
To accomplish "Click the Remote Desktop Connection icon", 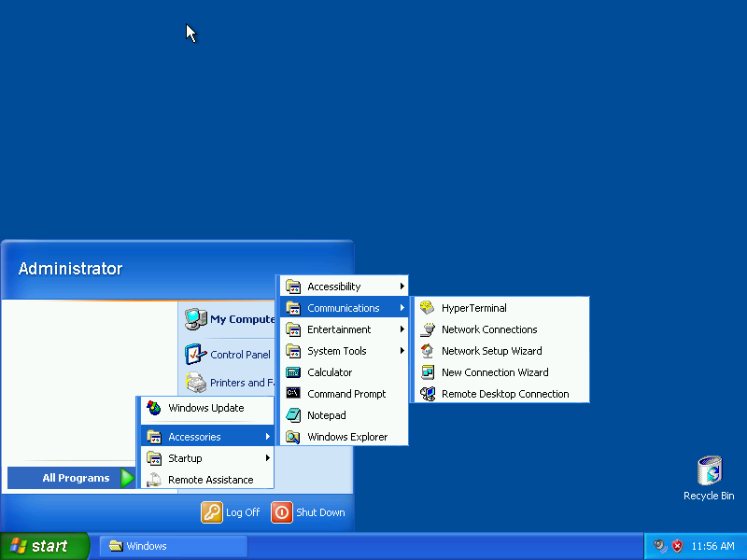I will click(x=428, y=394).
